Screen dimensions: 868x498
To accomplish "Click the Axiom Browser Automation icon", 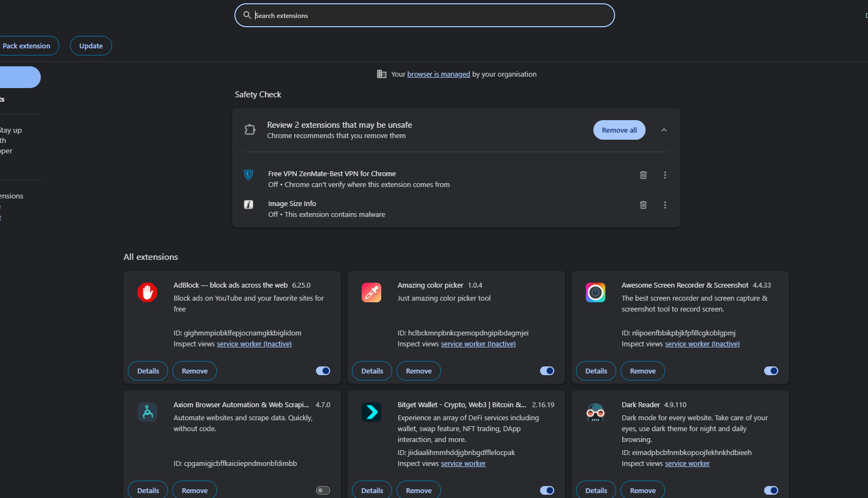I will (147, 412).
